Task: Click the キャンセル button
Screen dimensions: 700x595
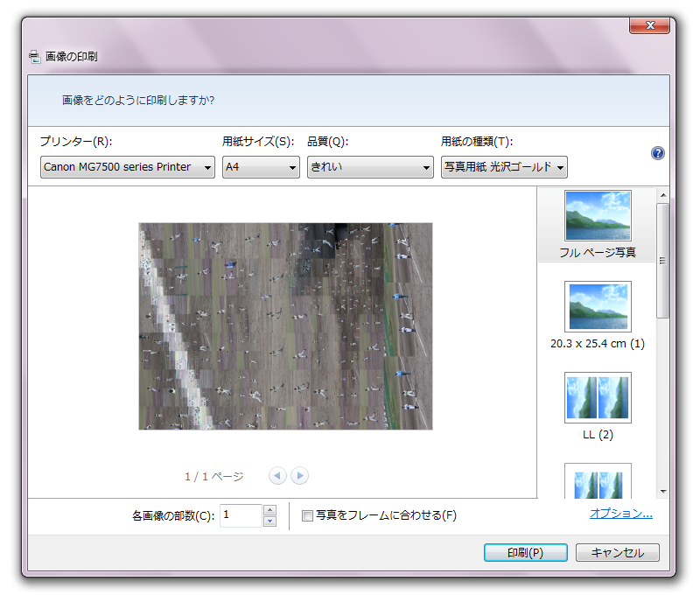Action: coord(618,553)
